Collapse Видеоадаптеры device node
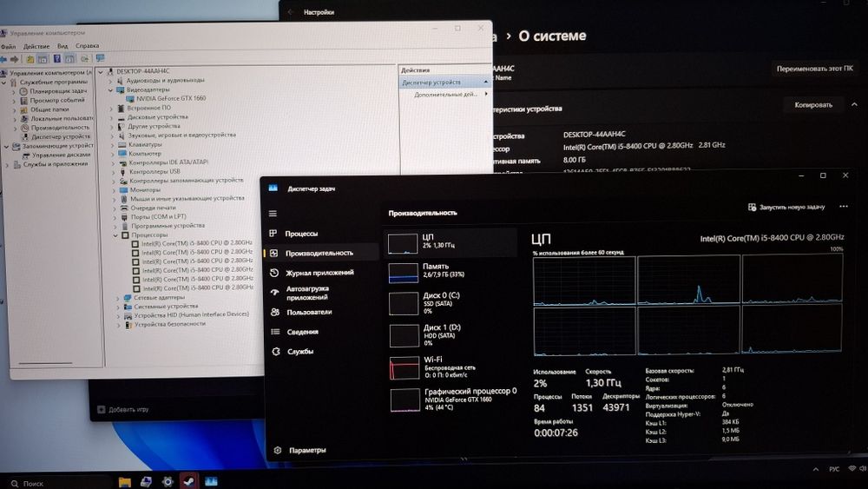 click(111, 89)
